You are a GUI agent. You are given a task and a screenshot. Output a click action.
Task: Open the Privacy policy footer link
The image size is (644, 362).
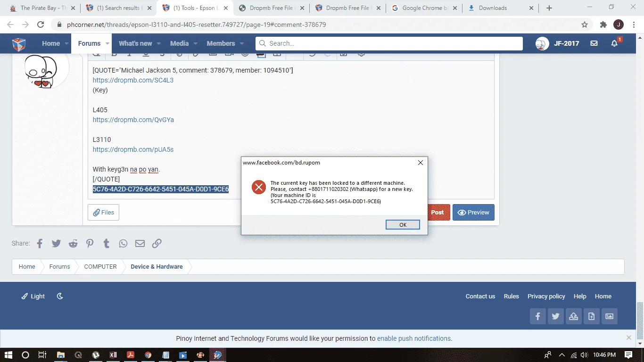pos(546,296)
